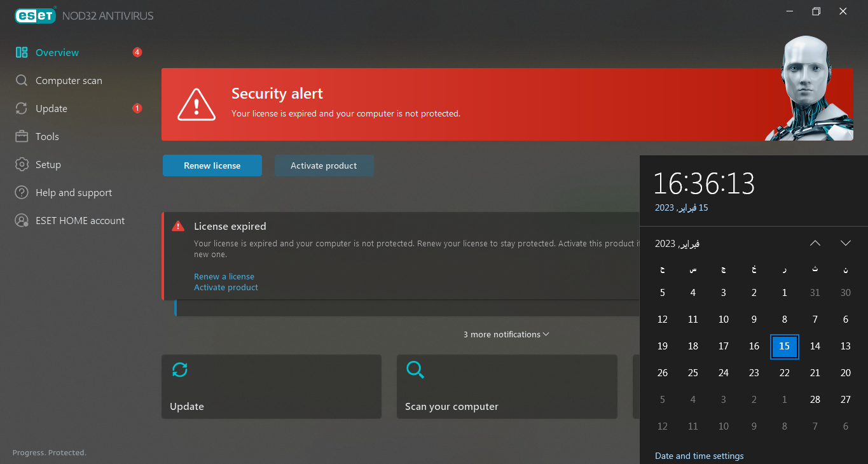Select day 23 in calendar
This screenshot has width=868, height=464.
coord(754,373)
